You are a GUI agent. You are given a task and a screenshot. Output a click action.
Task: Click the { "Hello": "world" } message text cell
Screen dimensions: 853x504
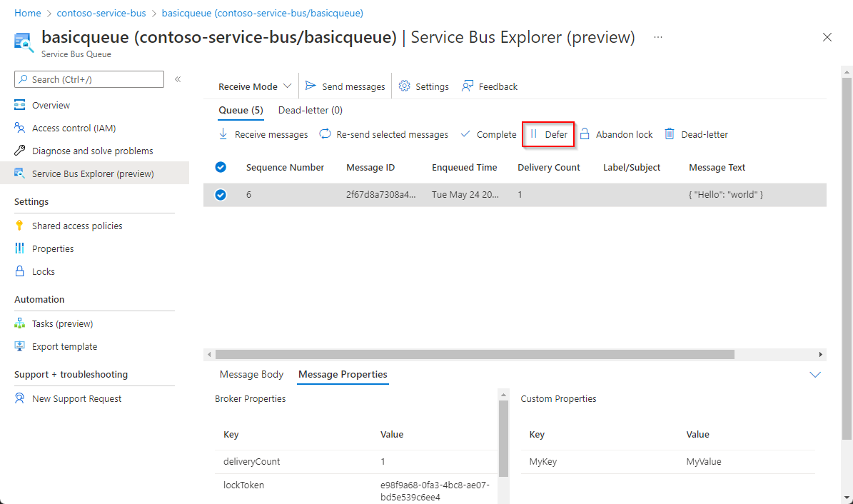726,194
